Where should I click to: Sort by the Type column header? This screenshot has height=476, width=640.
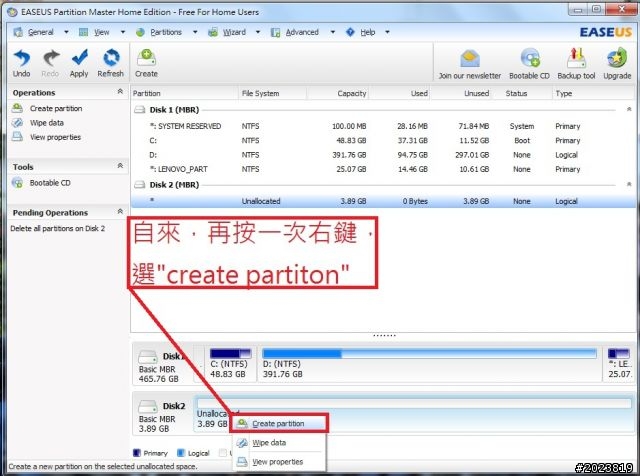coord(593,93)
